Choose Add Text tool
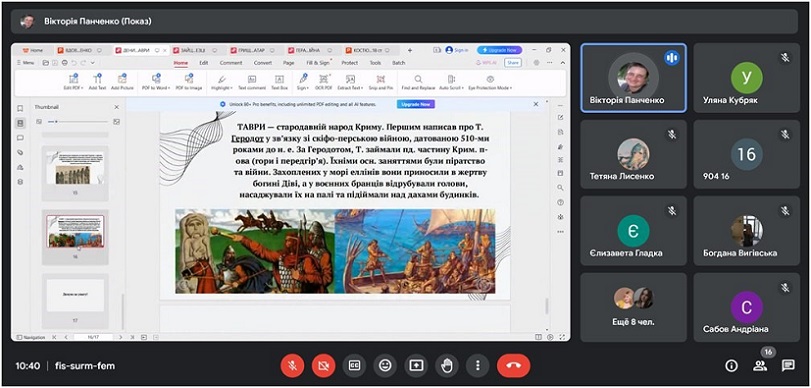The height and width of the screenshot is (388, 811). (97, 82)
